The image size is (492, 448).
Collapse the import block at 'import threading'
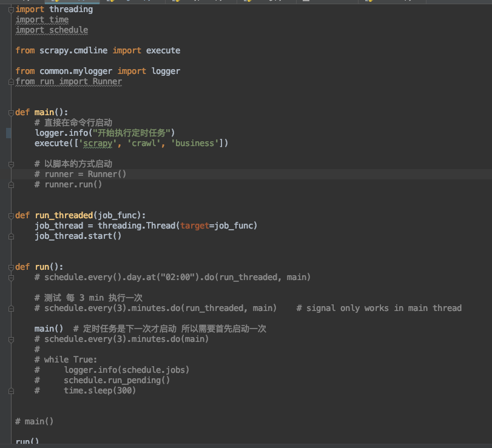pyautogui.click(x=11, y=10)
